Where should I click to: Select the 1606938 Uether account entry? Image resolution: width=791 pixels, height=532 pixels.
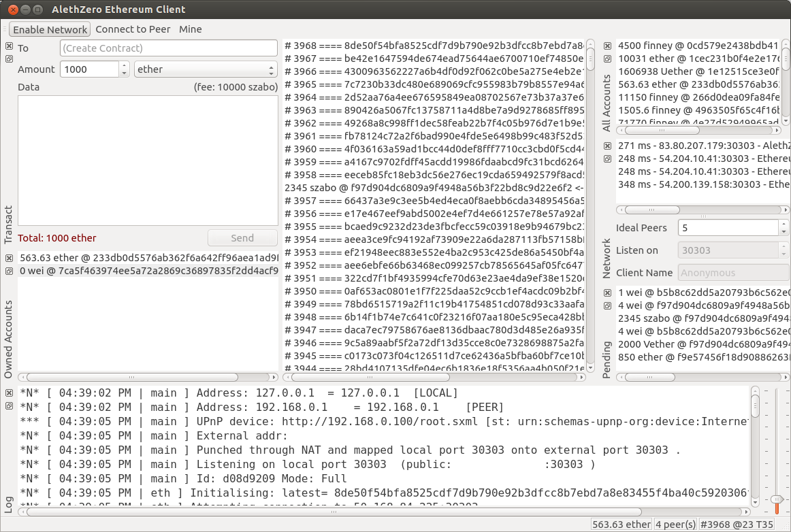coord(698,71)
